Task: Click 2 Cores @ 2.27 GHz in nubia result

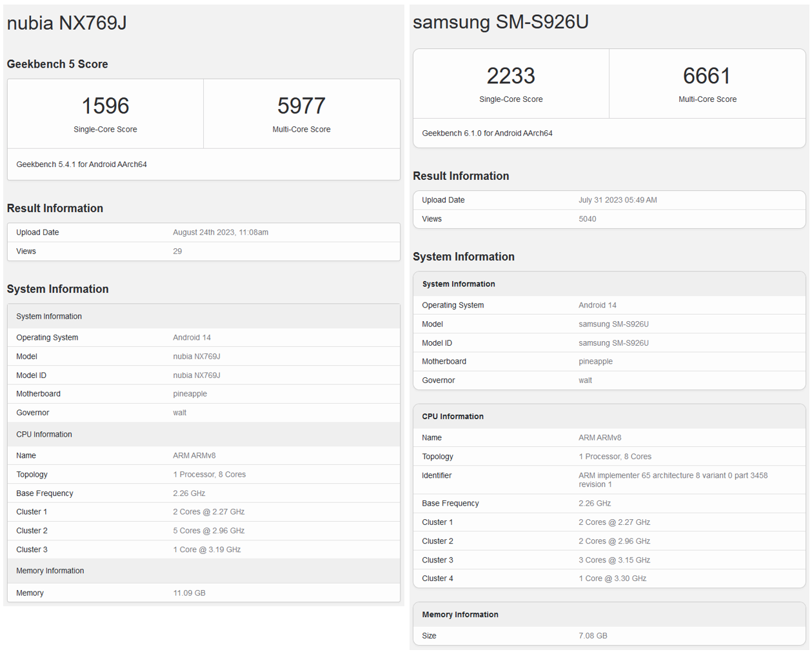Action: pyautogui.click(x=208, y=512)
